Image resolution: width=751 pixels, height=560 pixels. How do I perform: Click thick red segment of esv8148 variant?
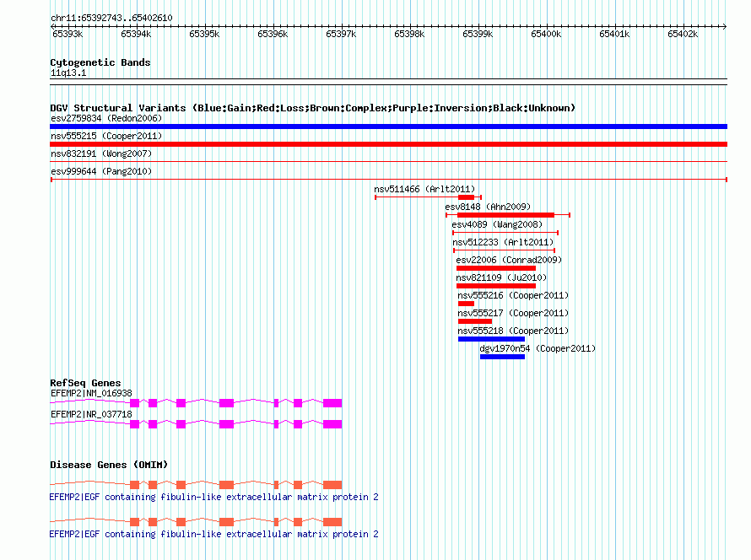[505, 215]
